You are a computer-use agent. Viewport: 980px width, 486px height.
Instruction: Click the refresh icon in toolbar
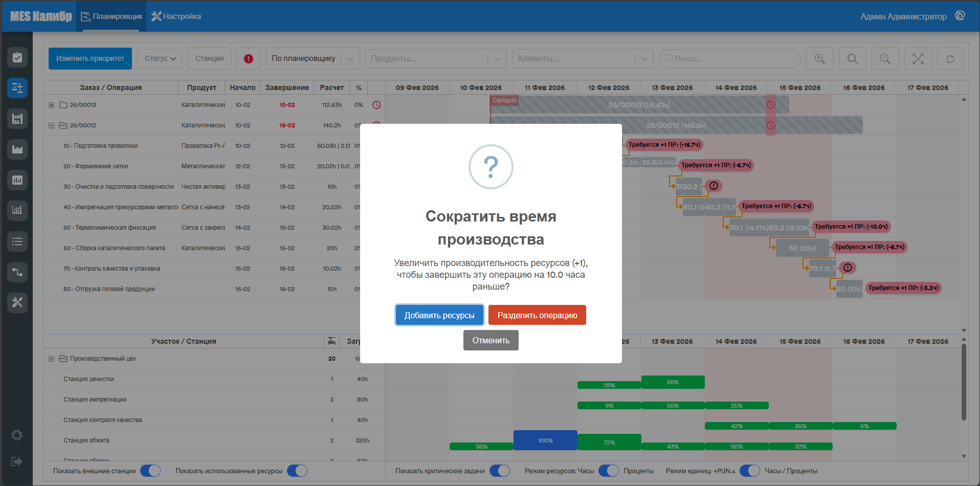coord(950,59)
